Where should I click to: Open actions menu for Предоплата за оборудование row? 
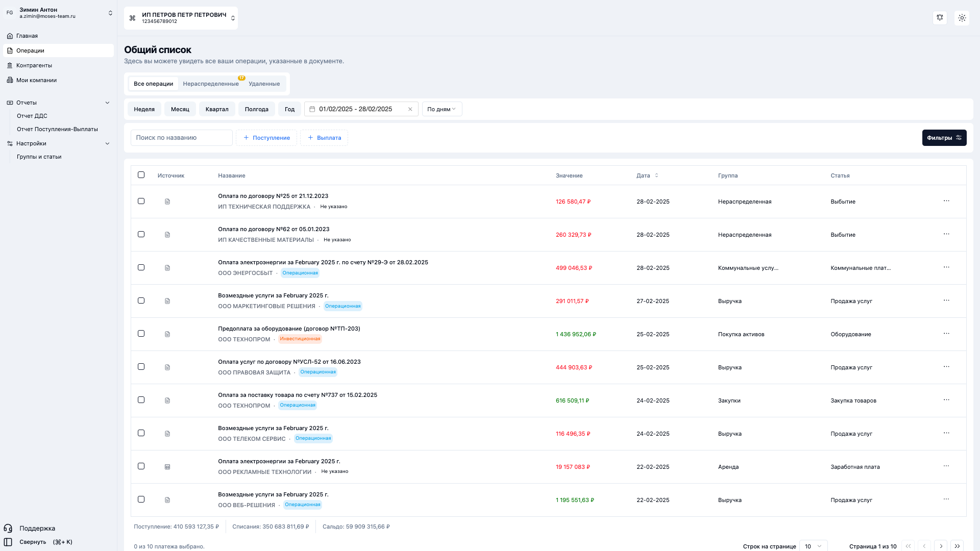point(946,334)
